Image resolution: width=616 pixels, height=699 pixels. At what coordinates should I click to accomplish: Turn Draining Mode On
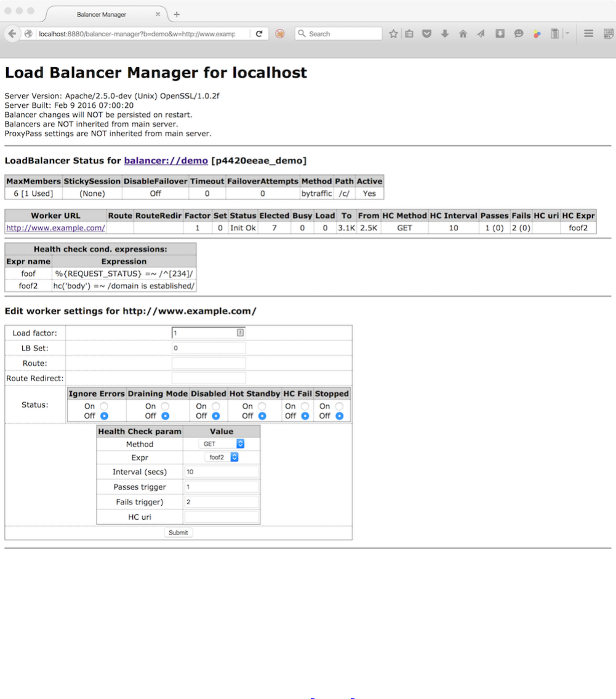(x=166, y=406)
